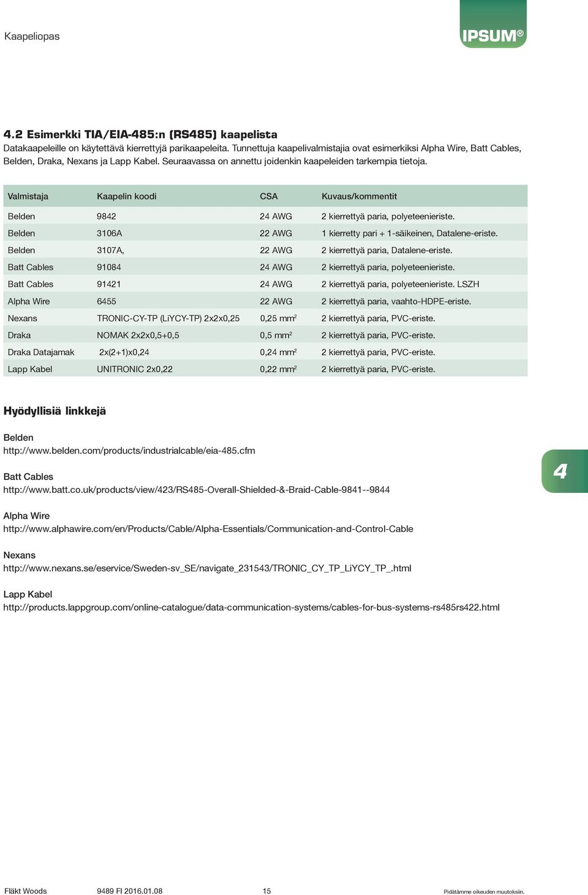This screenshot has width=588, height=895.
Task: Open the Nexans TRONIC_CY_TP link
Action: point(207,568)
